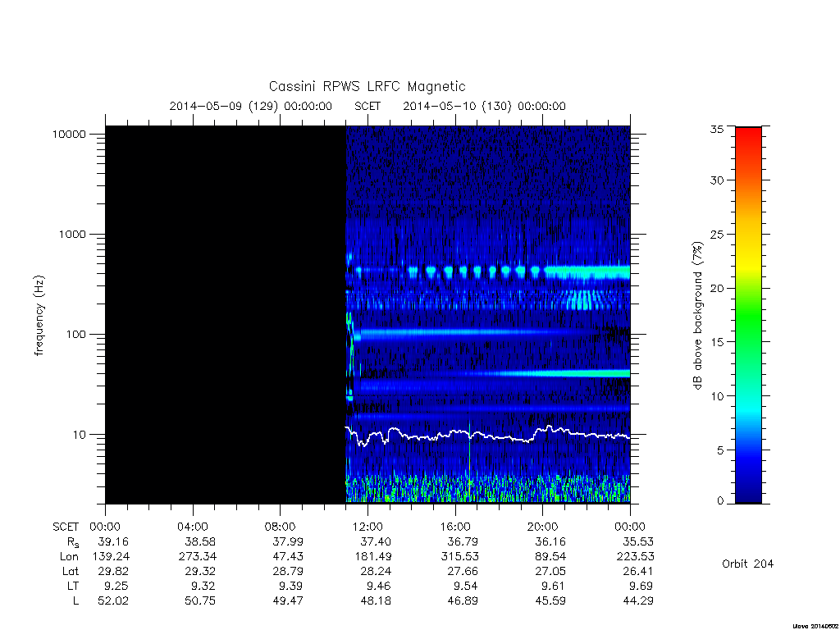Screen dimensions: 840x630
Task: Click the 'L' row label
Action: point(75,601)
